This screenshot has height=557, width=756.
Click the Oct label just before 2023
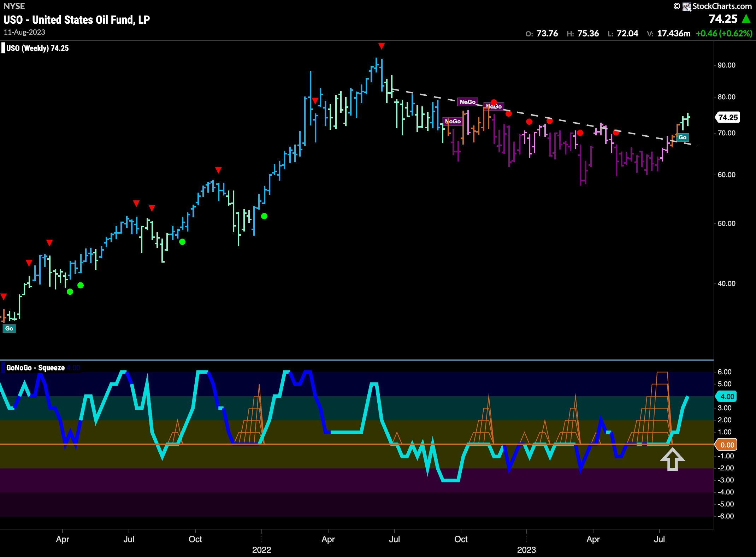point(461,539)
